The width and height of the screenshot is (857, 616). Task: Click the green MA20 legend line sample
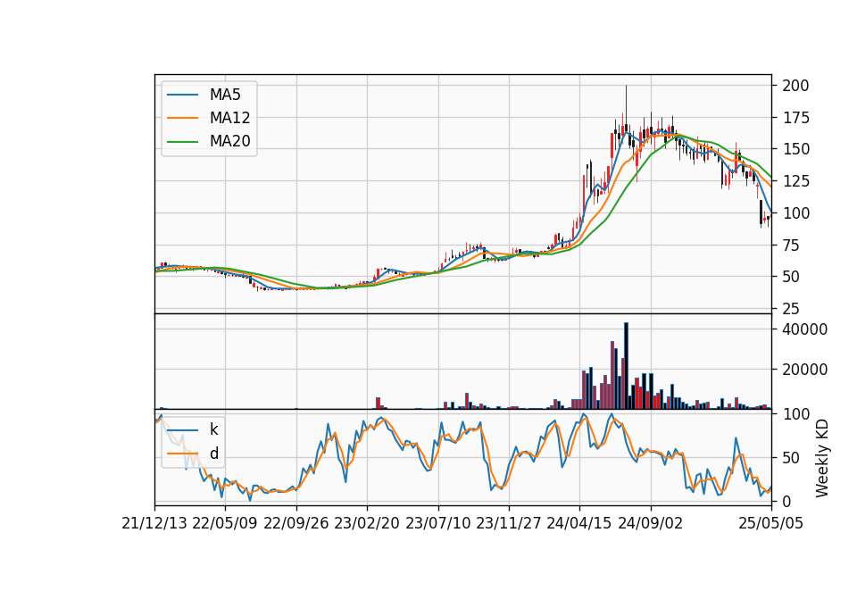pos(182,141)
